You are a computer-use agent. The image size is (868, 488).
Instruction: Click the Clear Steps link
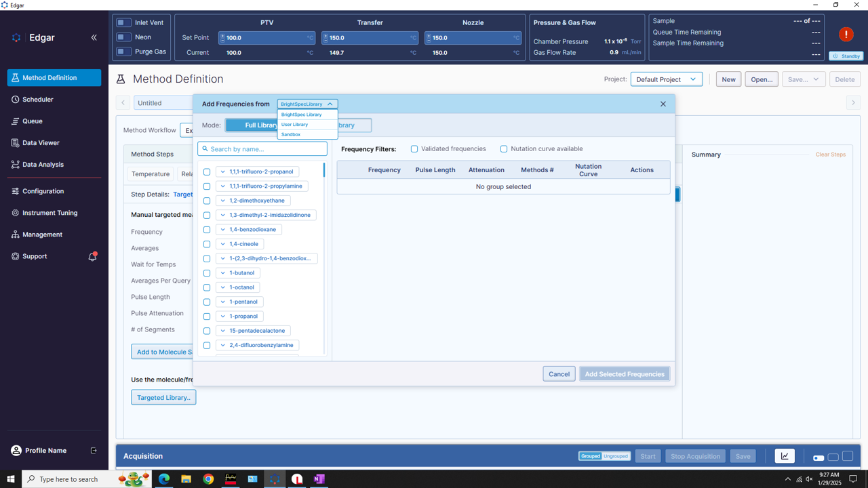pos(830,155)
